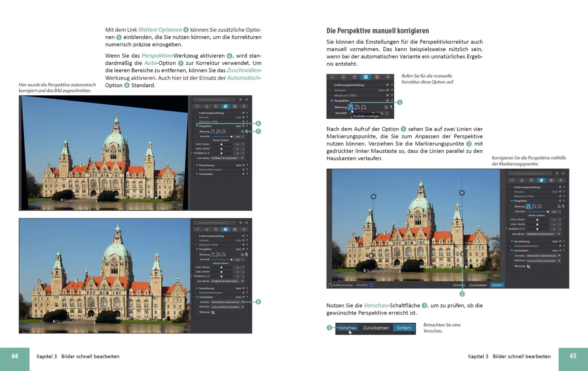
Task: Open the Light sun tab in tooltip panel
Action: [332, 77]
